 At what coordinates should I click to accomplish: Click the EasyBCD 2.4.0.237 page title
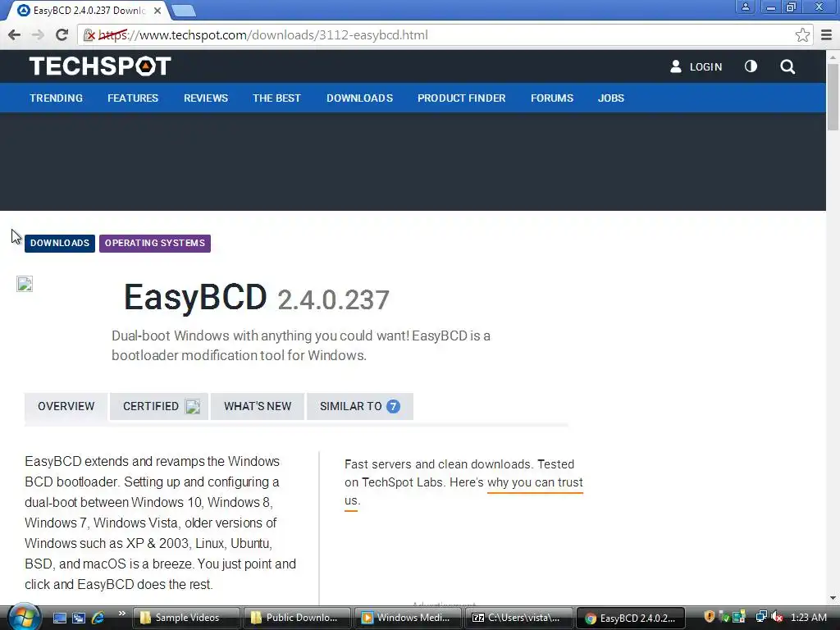pyautogui.click(x=257, y=297)
